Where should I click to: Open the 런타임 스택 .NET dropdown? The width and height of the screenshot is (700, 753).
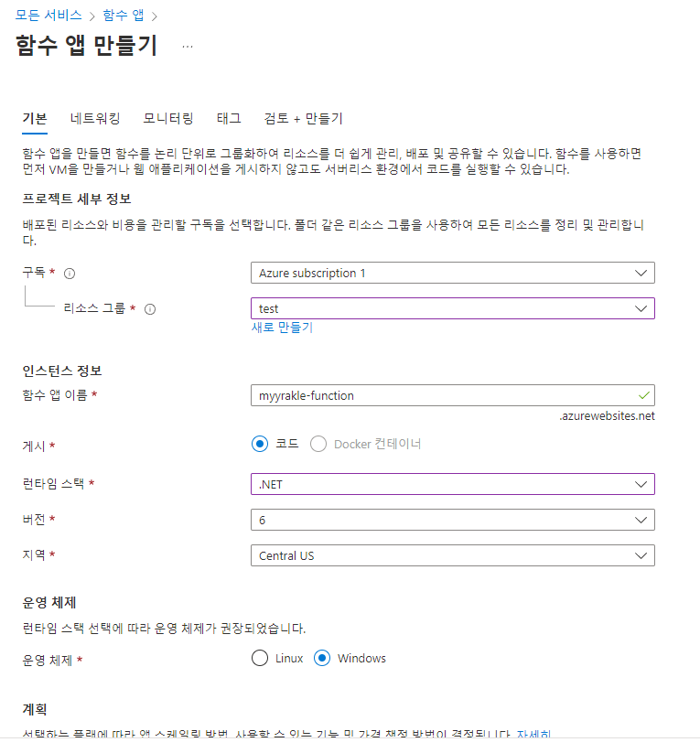click(x=452, y=484)
